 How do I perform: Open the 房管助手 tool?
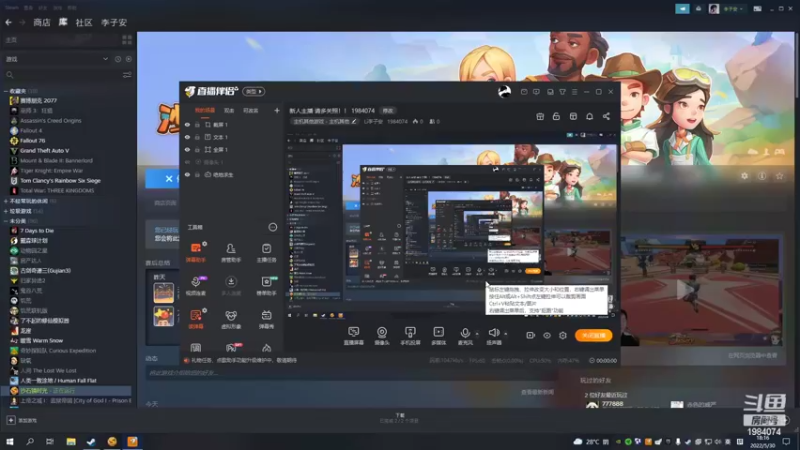coord(231,253)
